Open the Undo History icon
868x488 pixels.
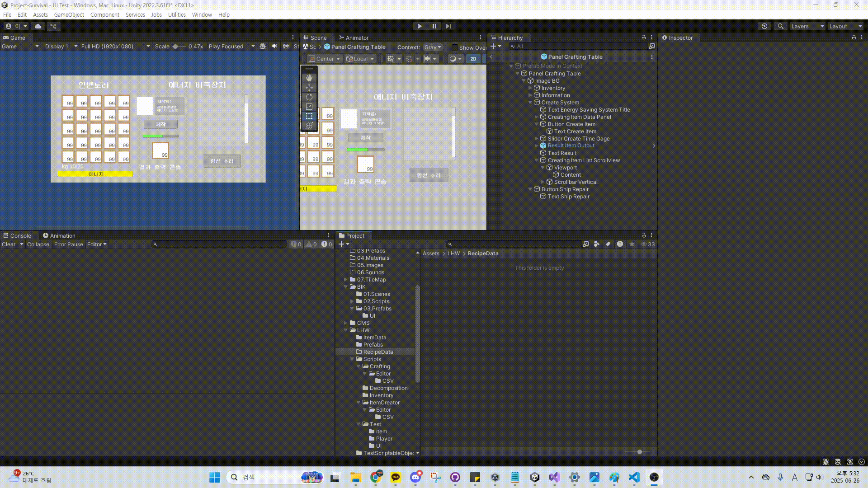(x=764, y=26)
